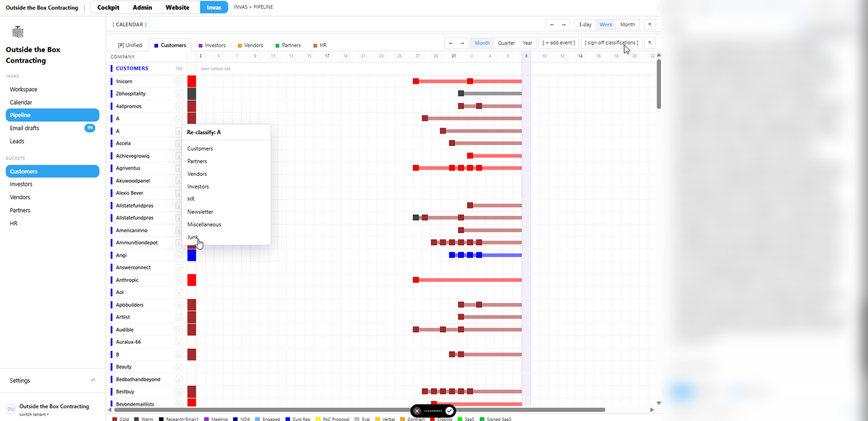Viewport: 868px width, 421px height.
Task: Choose Miscellaneous in the Re-classify menu
Action: [226, 224]
